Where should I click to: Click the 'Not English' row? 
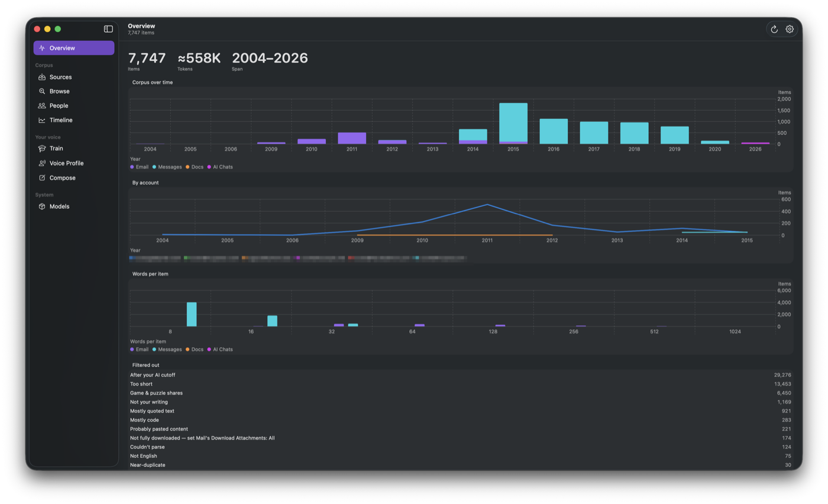click(x=461, y=456)
